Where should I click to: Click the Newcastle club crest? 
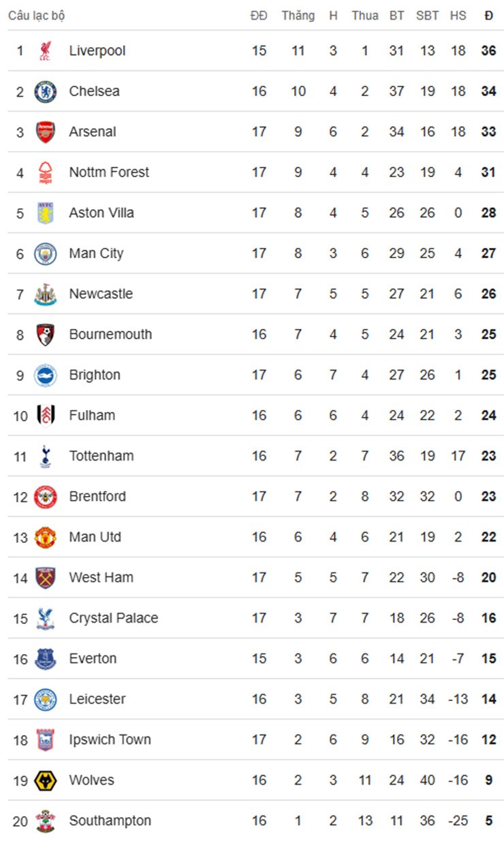[x=46, y=294]
